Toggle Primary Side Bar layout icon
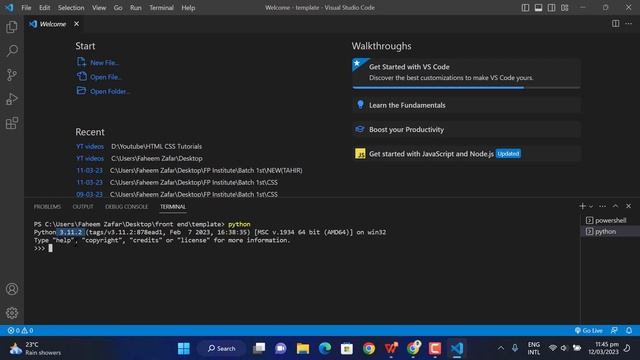 coord(525,8)
